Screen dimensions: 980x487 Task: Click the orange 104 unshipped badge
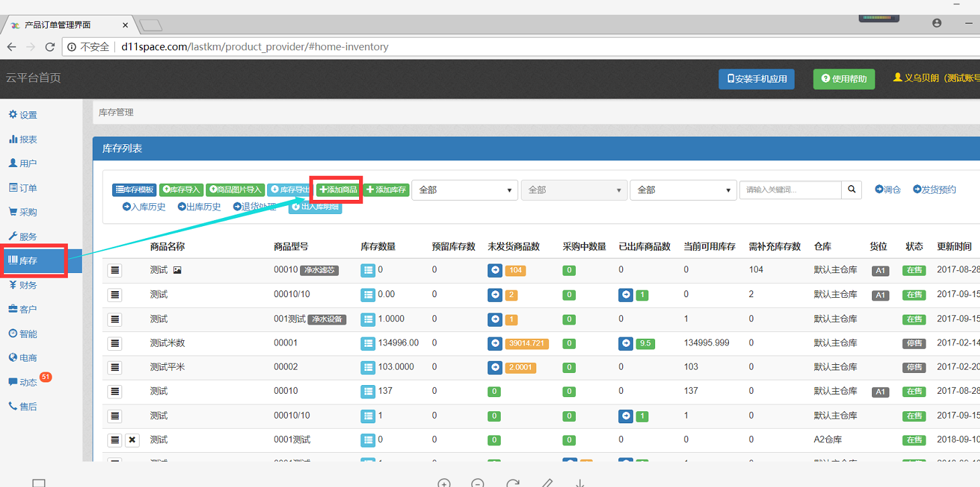coord(516,270)
